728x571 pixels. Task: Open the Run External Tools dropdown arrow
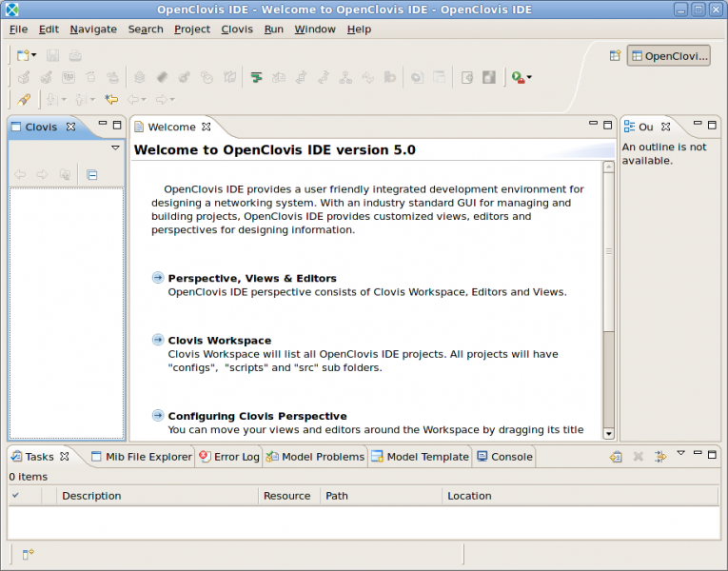(x=529, y=77)
